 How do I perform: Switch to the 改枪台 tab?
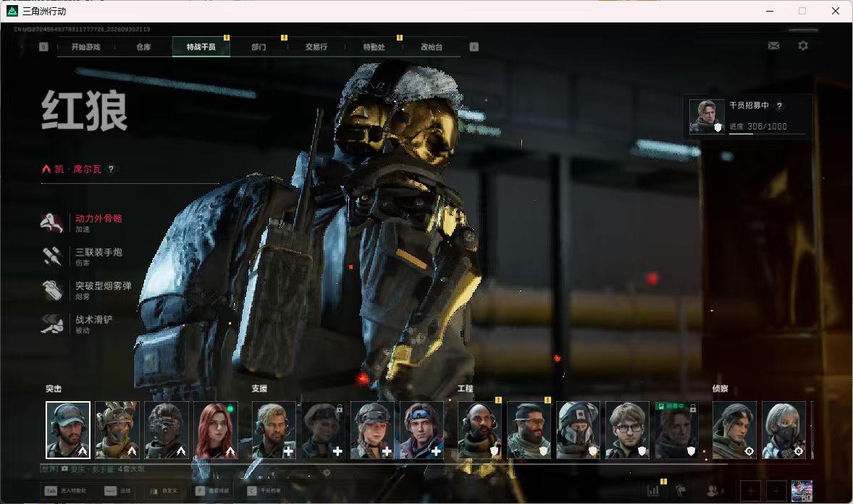432,47
